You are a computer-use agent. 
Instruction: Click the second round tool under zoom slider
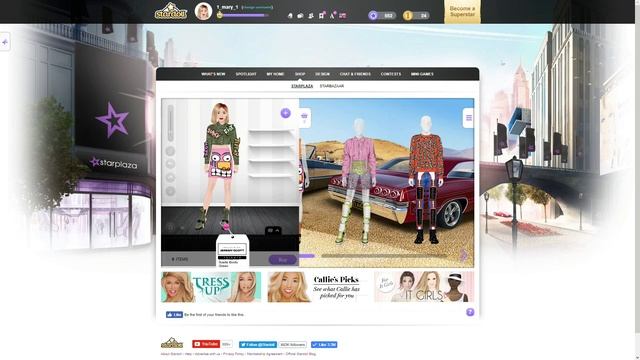tap(171, 164)
